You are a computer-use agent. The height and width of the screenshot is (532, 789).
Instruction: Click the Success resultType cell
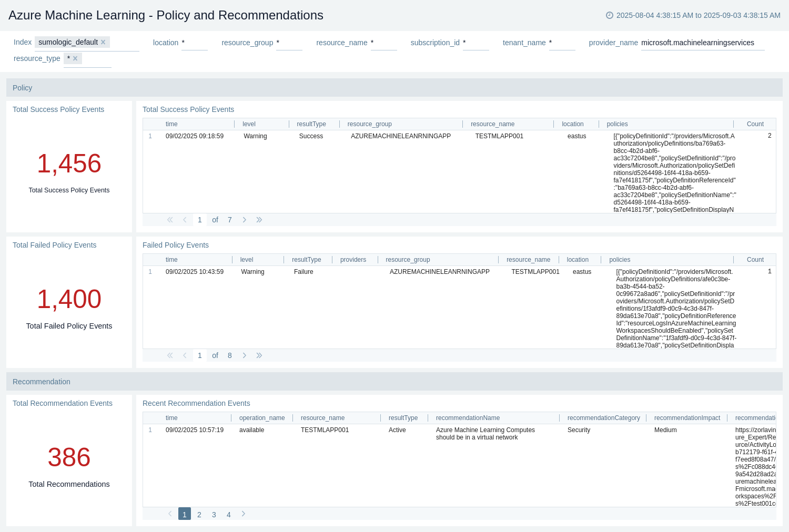311,136
